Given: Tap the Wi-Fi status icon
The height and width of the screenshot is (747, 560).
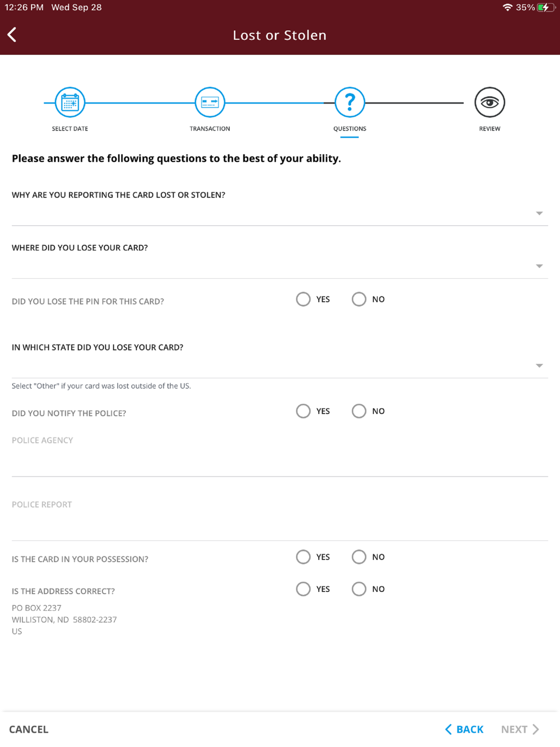Looking at the screenshot, I should click(507, 7).
